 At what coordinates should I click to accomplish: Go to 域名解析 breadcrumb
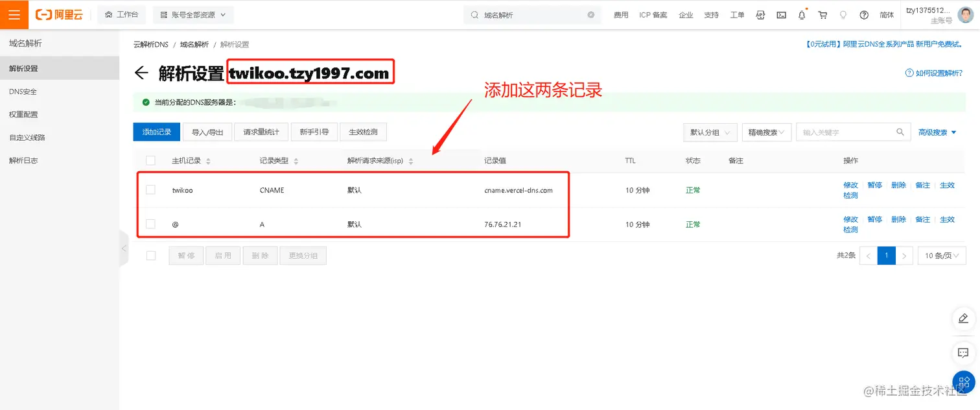194,45
